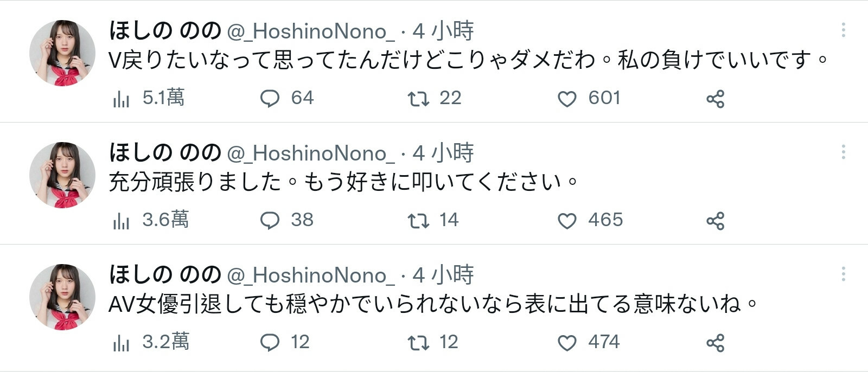Open more options menu on third tweet
The width and height of the screenshot is (868, 372).
click(x=843, y=274)
